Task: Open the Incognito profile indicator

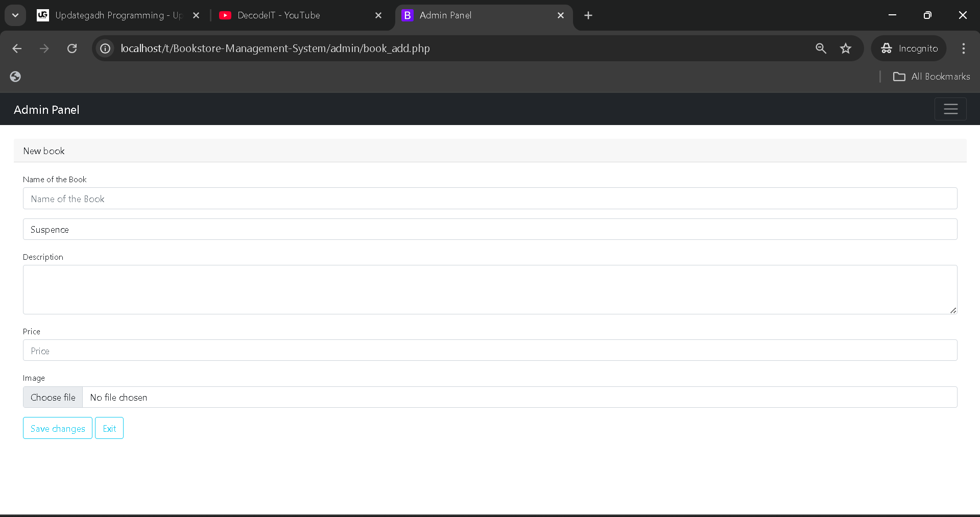Action: [x=909, y=48]
